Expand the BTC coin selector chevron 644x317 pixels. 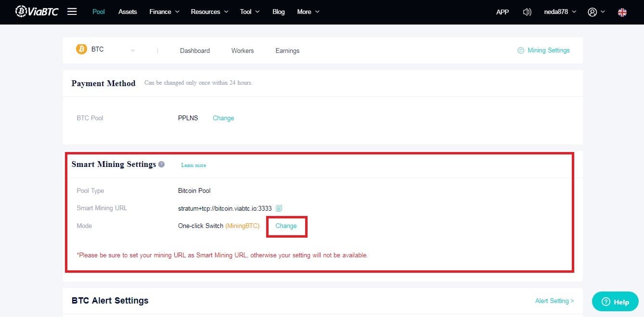[133, 51]
